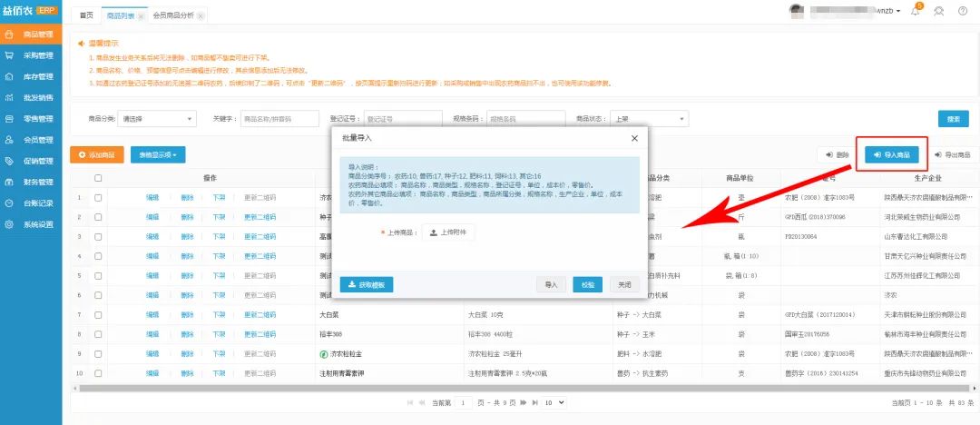The image size is (980, 425).
Task: Open the help question mark icon
Action: pos(962,11)
